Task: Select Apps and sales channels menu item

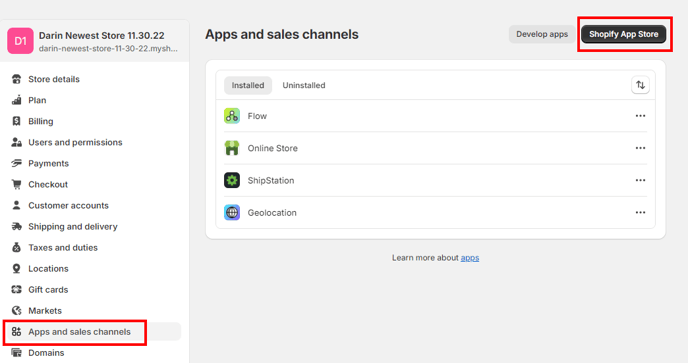Action: 93,332
